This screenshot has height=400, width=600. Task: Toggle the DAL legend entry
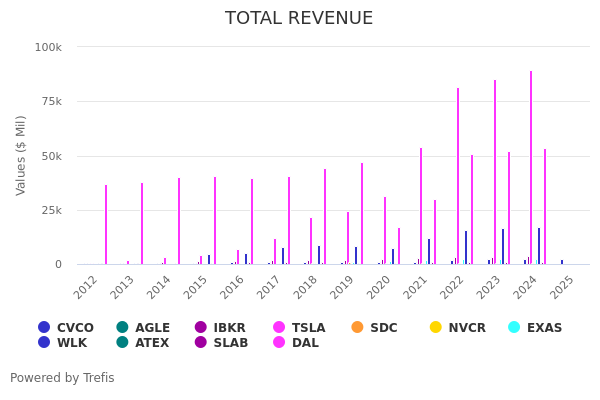pyautogui.click(x=305, y=343)
